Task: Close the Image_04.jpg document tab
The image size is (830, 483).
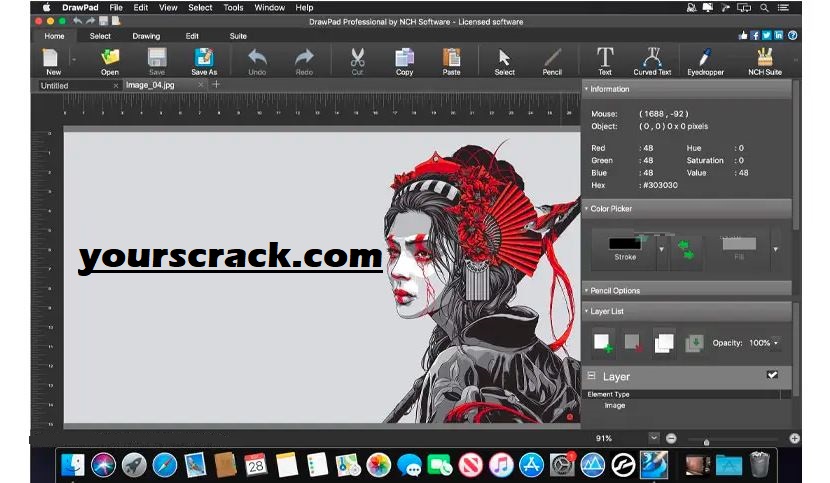Action: tap(200, 85)
